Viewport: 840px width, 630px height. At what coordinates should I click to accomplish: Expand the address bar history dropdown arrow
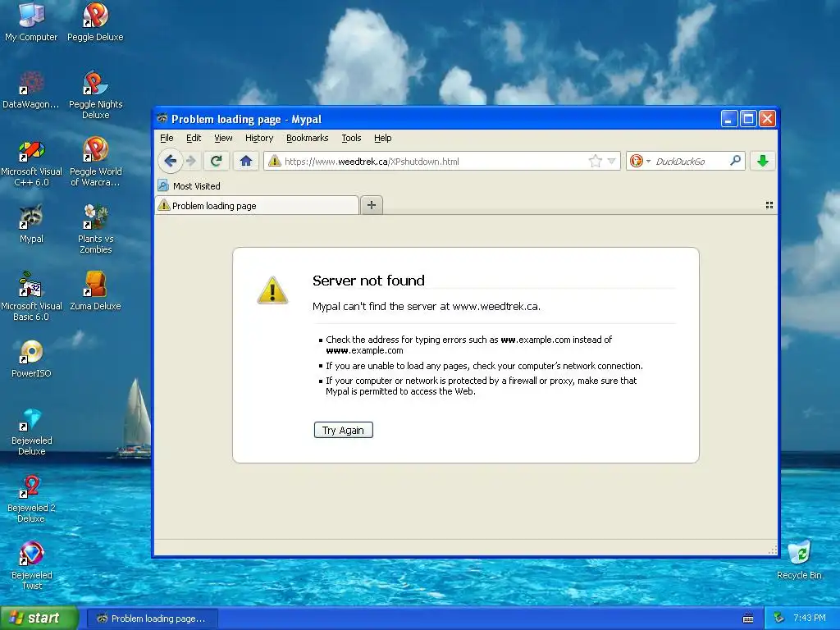[611, 161]
